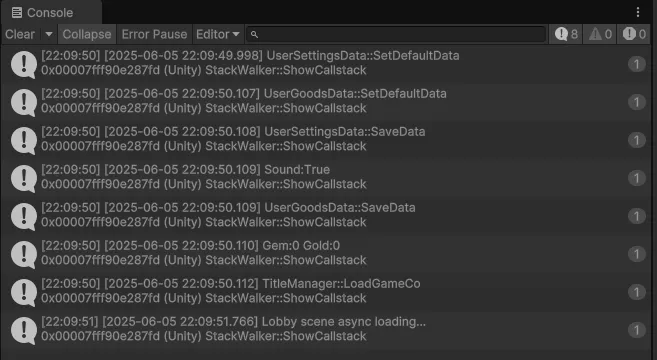
Task: Toggle the info message count filter showing 8
Action: click(x=566, y=34)
